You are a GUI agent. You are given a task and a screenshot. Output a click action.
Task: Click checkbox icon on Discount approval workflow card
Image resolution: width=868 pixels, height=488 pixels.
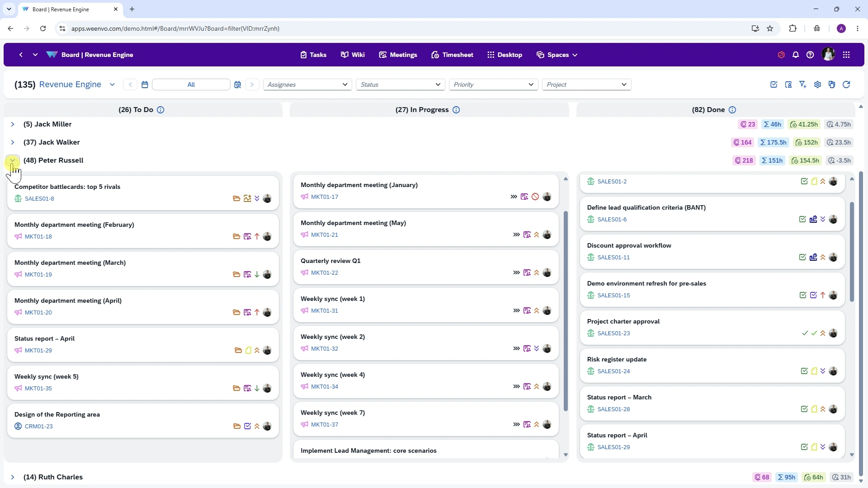point(802,257)
